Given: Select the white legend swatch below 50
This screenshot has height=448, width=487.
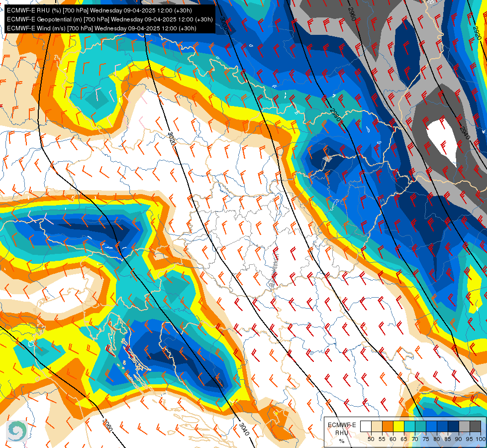Looking at the screenshot, I should pyautogui.click(x=366, y=426).
